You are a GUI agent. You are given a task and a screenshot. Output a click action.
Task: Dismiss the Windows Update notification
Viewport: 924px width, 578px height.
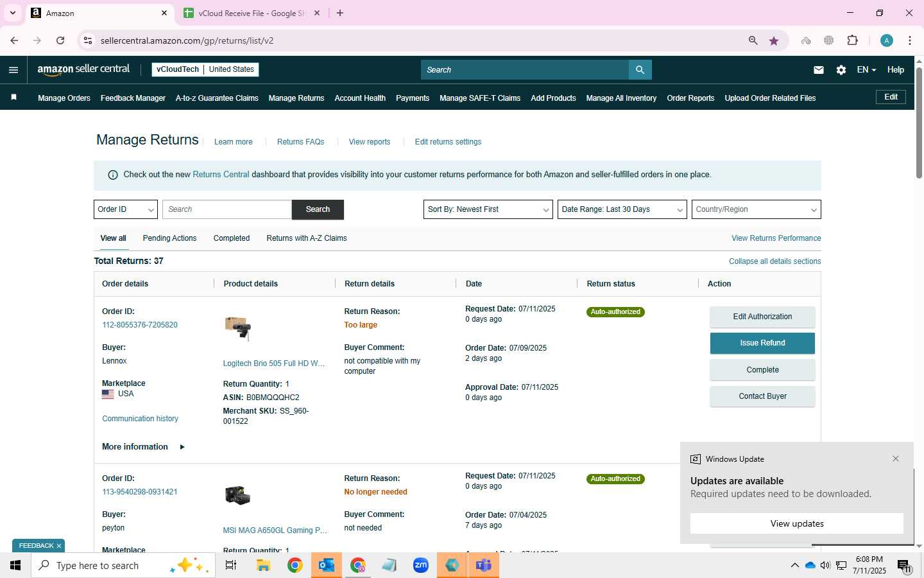[896, 459]
